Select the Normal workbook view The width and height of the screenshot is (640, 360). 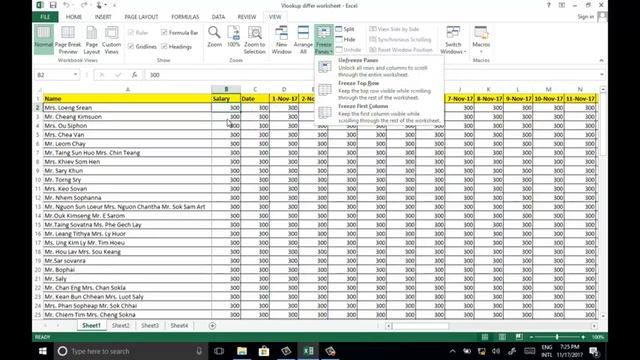43,39
